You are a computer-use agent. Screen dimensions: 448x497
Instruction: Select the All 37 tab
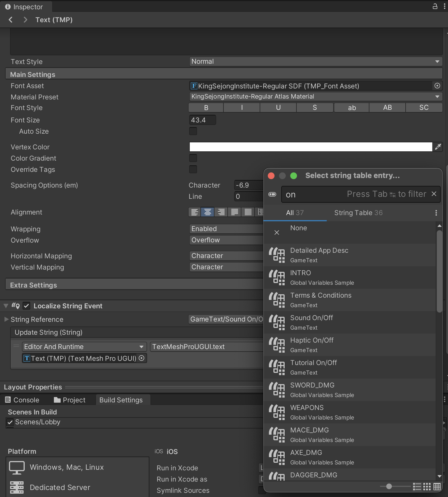tap(295, 213)
